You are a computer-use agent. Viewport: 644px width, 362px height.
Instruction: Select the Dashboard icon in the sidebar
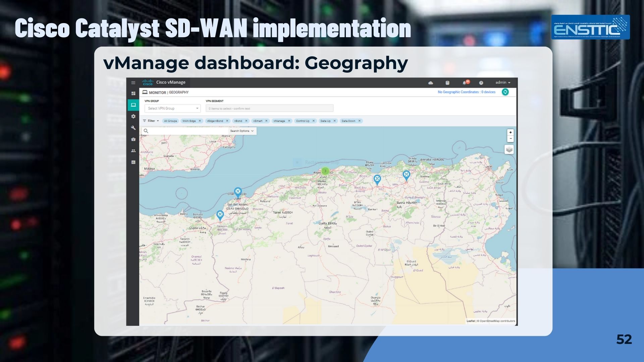click(133, 93)
